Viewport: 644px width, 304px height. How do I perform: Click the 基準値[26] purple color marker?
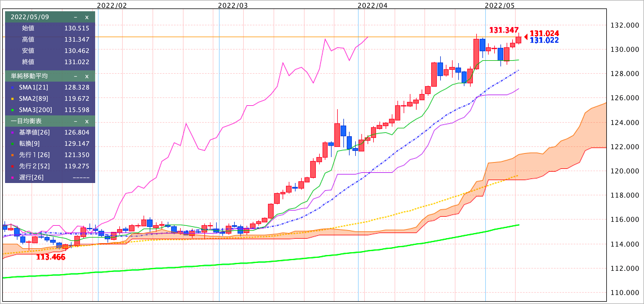[12, 133]
